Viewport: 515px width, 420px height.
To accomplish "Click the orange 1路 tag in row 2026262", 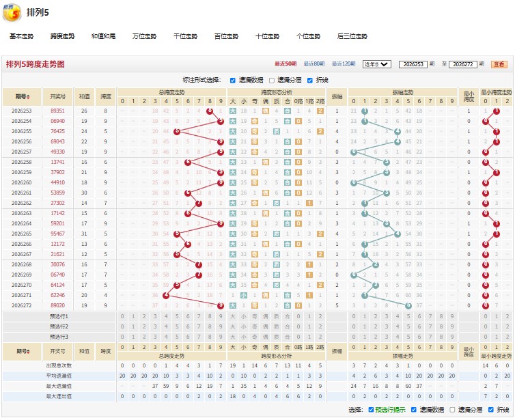I will click(x=309, y=204).
